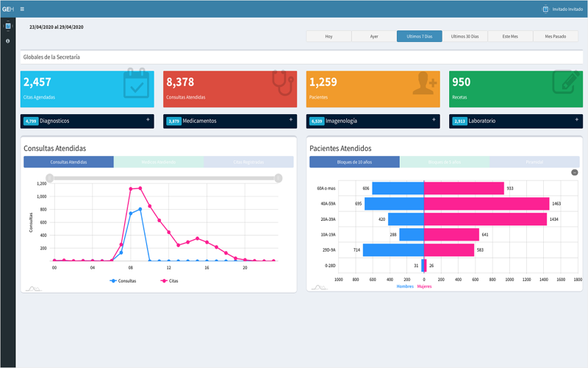Open the dashboard icon in sidebar
This screenshot has width=588, height=368.
pos(8,26)
